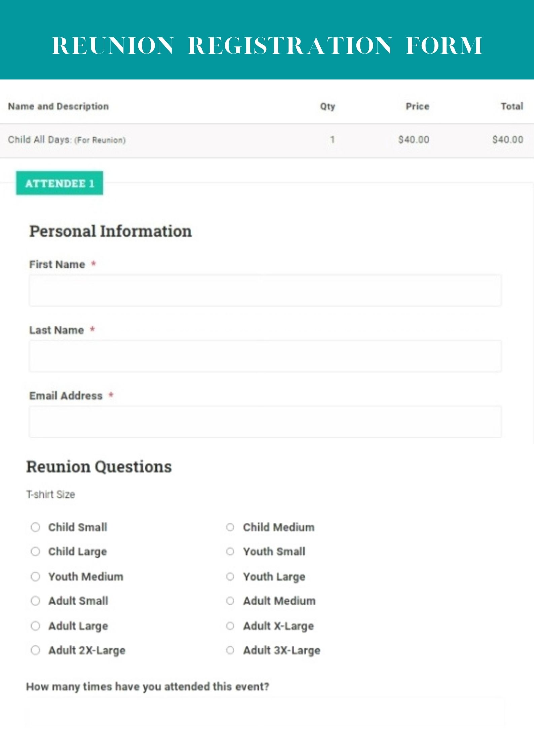Click the Last Name input field
The width and height of the screenshot is (534, 756).
pos(265,356)
